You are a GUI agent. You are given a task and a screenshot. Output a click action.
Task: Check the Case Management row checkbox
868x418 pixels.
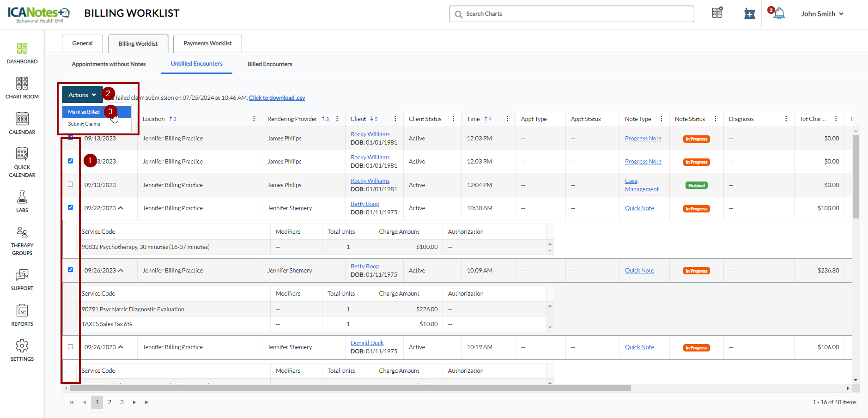point(71,184)
